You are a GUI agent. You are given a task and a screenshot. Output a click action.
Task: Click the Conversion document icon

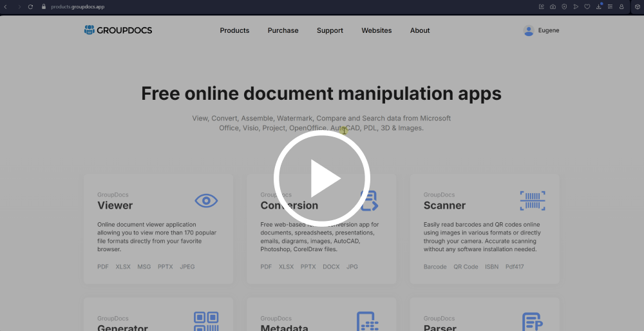(369, 201)
